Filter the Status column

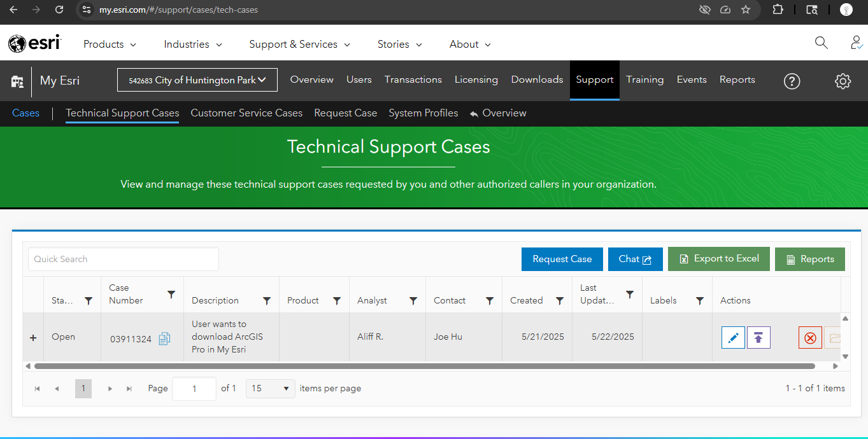tap(89, 301)
